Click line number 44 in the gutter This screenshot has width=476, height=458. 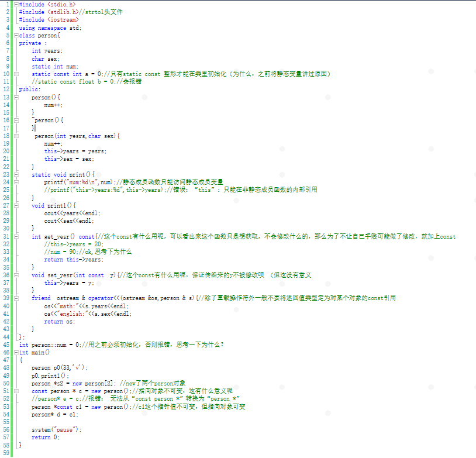coord(6,337)
